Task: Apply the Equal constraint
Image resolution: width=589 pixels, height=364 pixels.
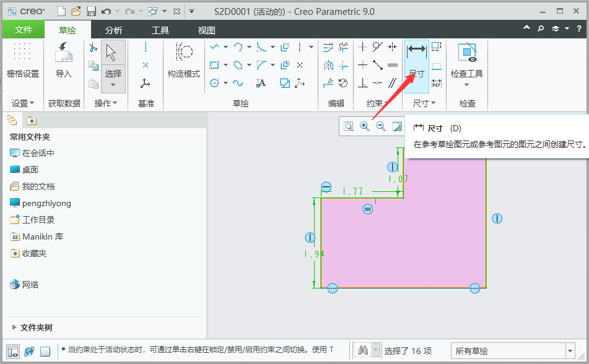Action: coord(393,65)
